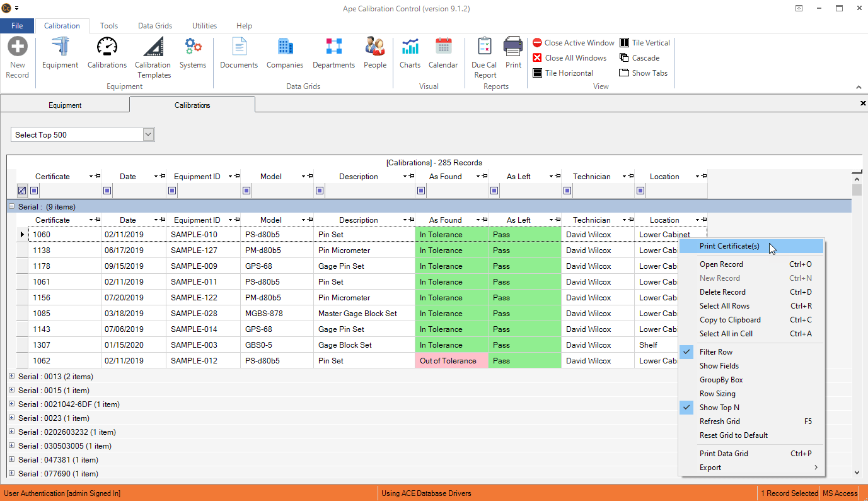Expand the Serial : 0202603232 group
Viewport: 868px width, 501px height.
[11, 432]
